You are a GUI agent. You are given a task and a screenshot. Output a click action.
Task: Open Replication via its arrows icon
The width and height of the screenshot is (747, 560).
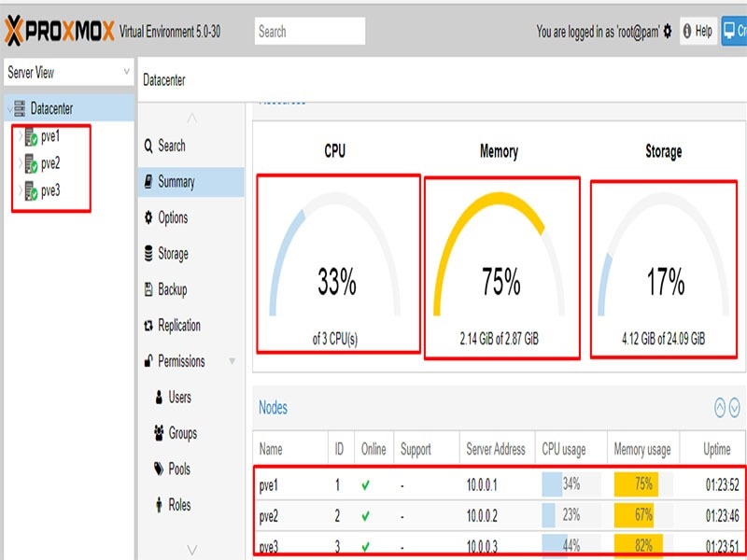tap(148, 325)
